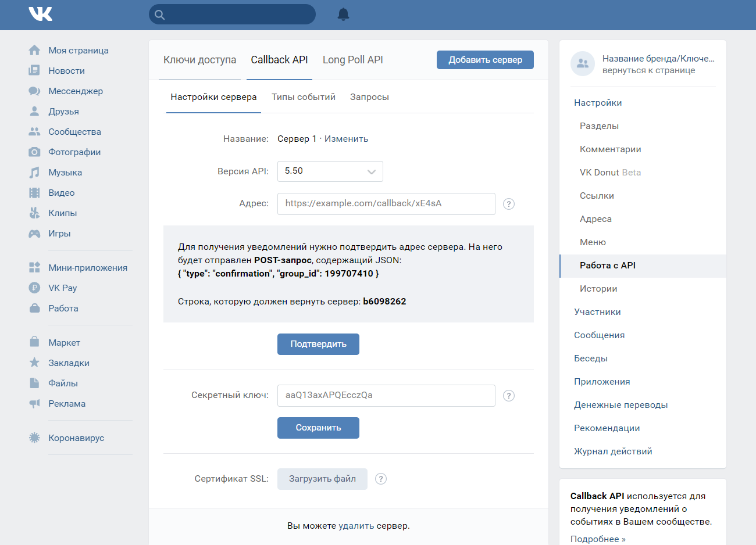Open VK Donut Beta section
This screenshot has width=756, height=545.
(643, 173)
